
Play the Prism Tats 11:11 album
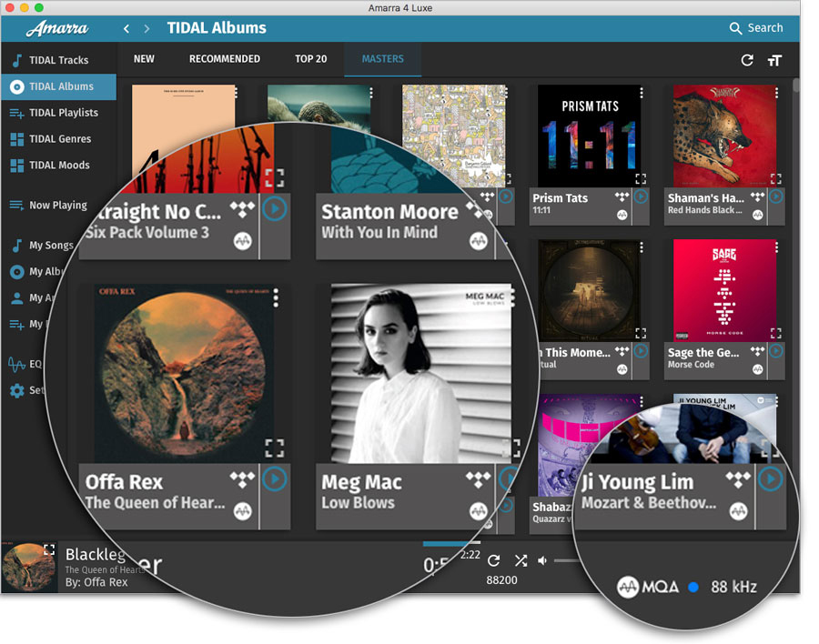coord(641,196)
